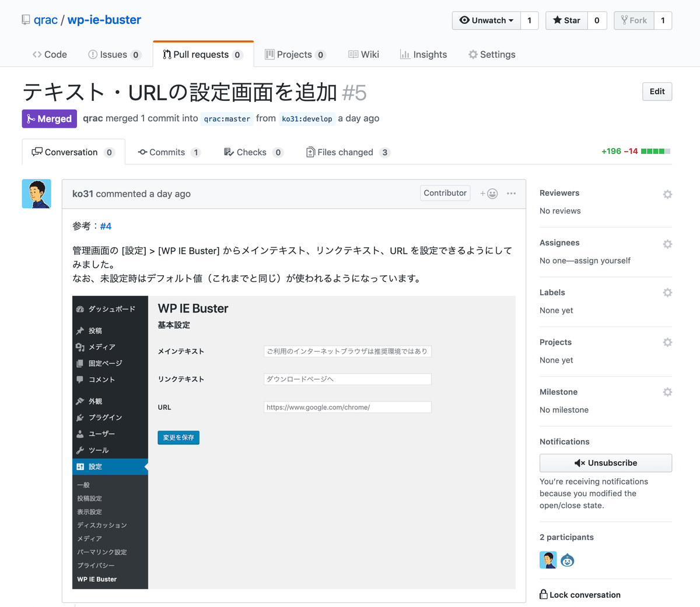Image resolution: width=700 pixels, height=607 pixels.
Task: Open the Unwatch dropdown
Action: 487,20
